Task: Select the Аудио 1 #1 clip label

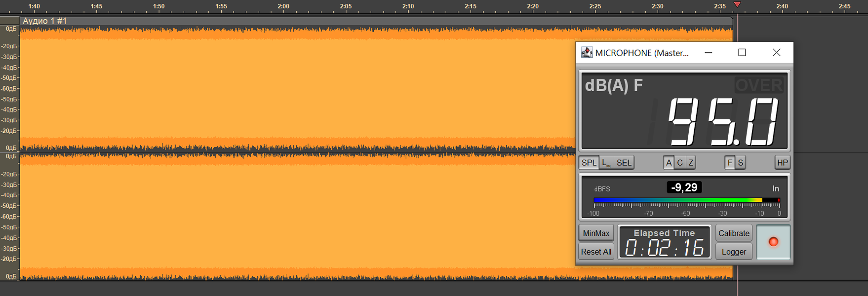Action: 44,21
